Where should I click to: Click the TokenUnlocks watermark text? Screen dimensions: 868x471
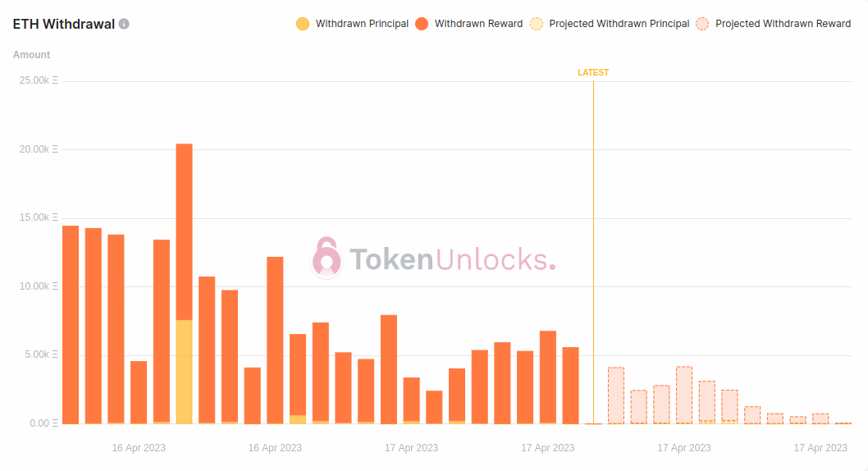tap(452, 259)
